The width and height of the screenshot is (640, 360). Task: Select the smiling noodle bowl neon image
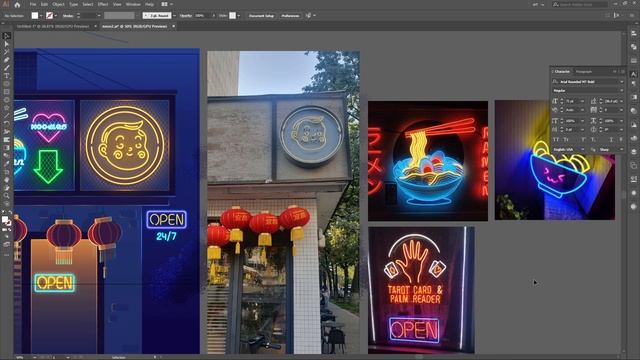555,160
